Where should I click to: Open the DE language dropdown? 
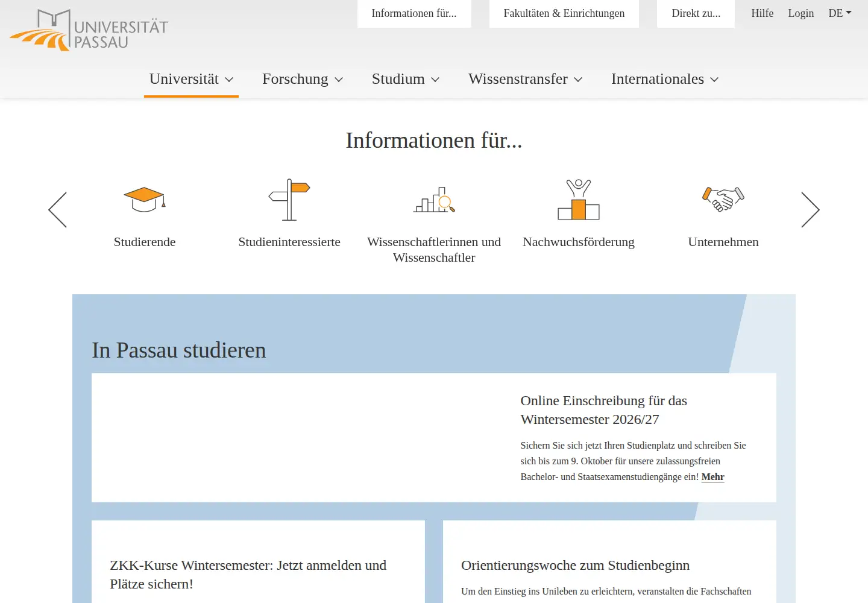click(x=840, y=13)
